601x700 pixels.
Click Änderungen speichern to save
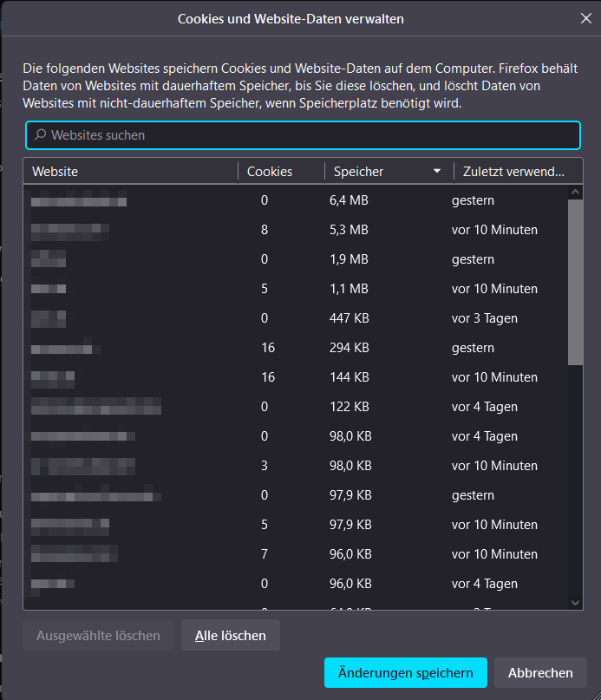405,672
